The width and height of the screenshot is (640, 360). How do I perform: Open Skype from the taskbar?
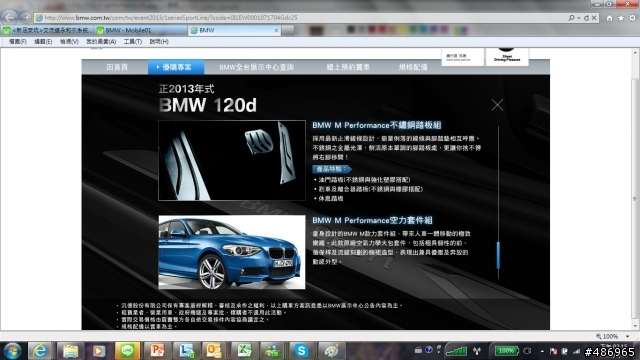pyautogui.click(x=302, y=351)
